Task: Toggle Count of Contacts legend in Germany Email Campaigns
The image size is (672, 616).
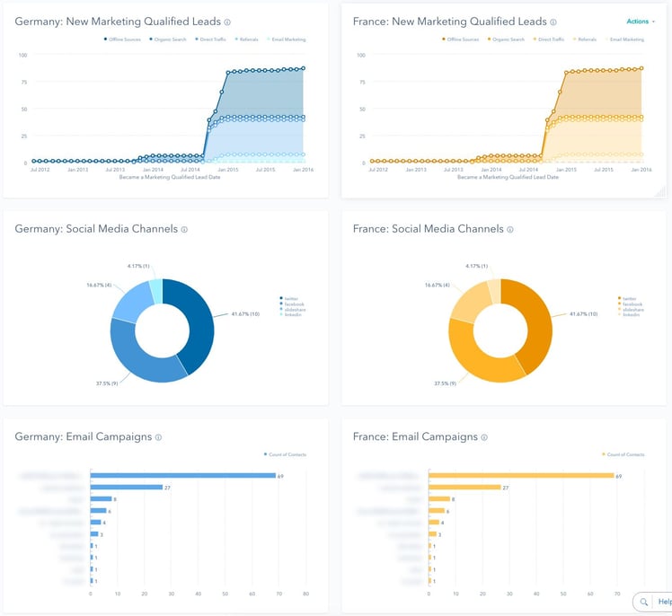Action: click(x=285, y=455)
